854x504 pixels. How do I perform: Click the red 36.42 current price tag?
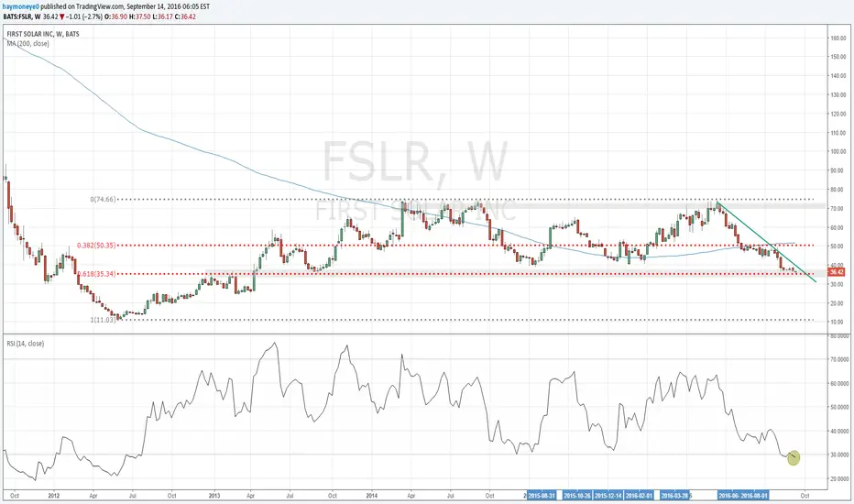click(x=837, y=271)
